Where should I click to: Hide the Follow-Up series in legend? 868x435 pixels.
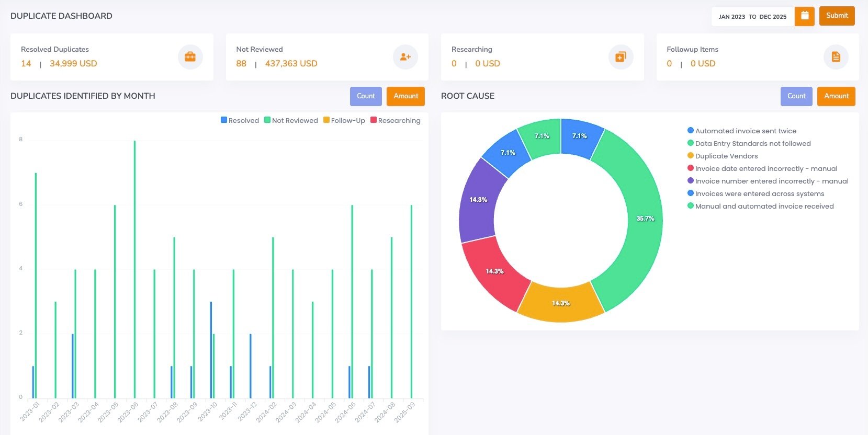(344, 120)
